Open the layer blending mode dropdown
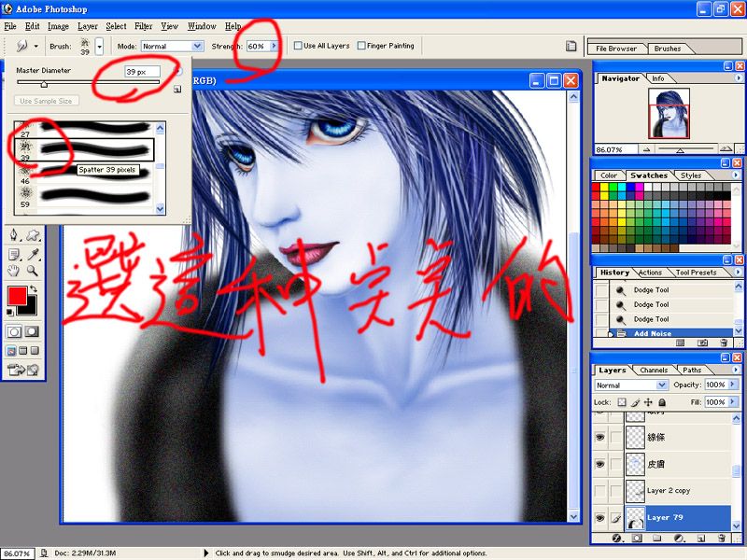Viewport: 747px width, 560px height. [x=662, y=385]
